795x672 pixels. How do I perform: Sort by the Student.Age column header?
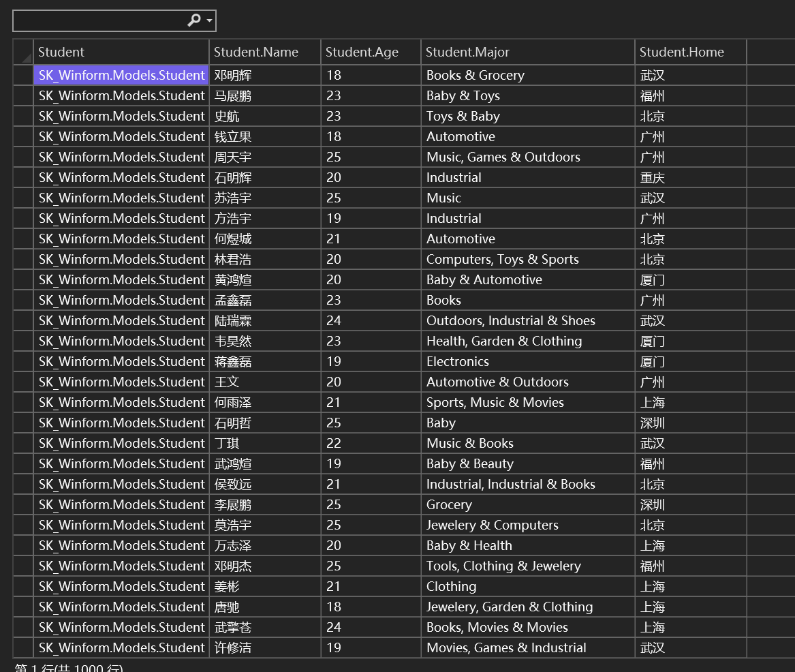click(371, 52)
